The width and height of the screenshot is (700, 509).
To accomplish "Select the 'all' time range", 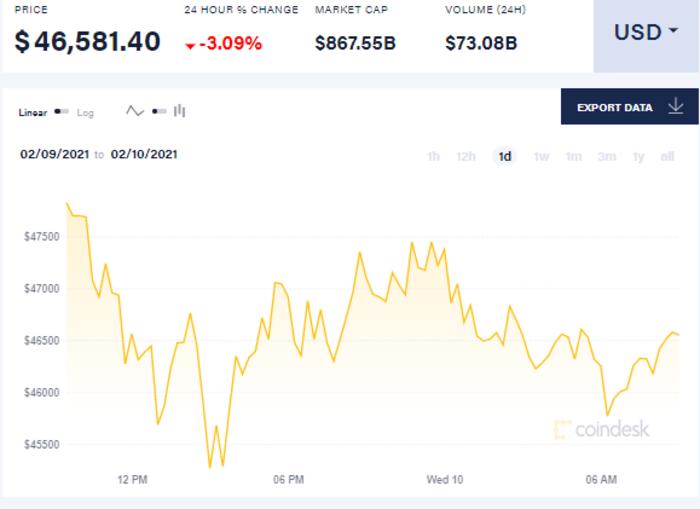I will pos(667,156).
